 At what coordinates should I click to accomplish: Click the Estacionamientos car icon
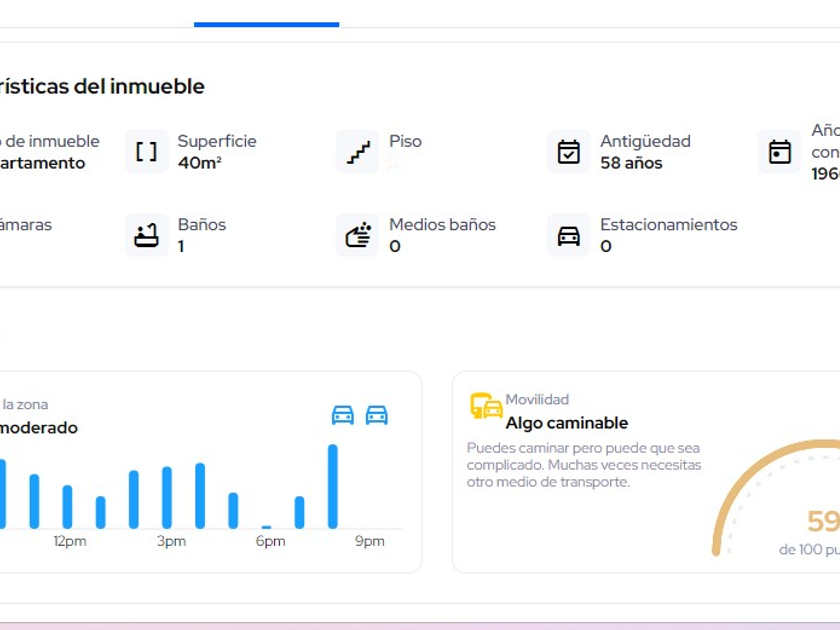pyautogui.click(x=568, y=235)
